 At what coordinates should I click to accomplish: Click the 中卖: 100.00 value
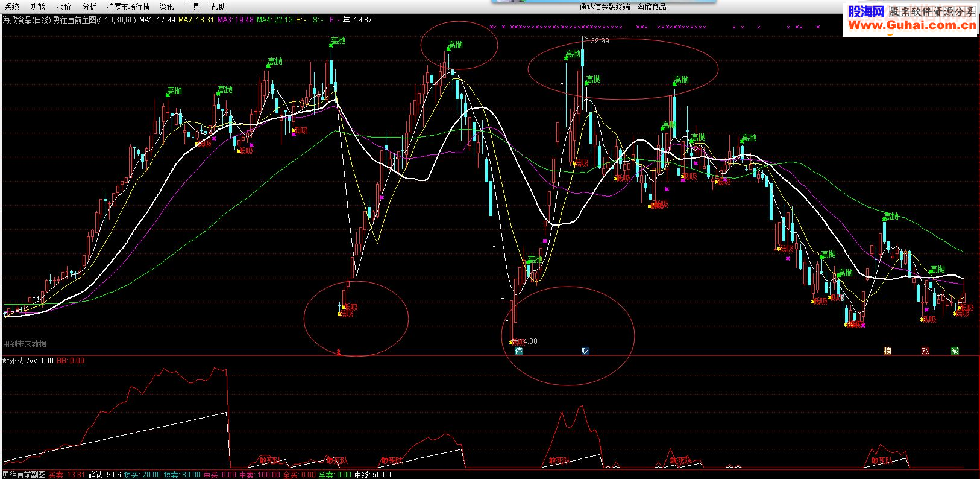click(260, 475)
